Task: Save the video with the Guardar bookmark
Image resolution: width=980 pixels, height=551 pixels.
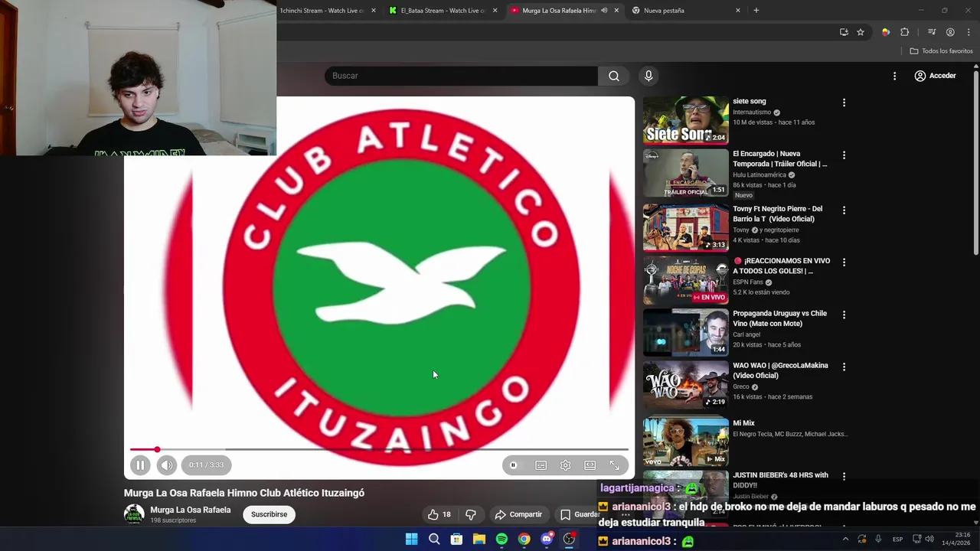Action: [579, 514]
